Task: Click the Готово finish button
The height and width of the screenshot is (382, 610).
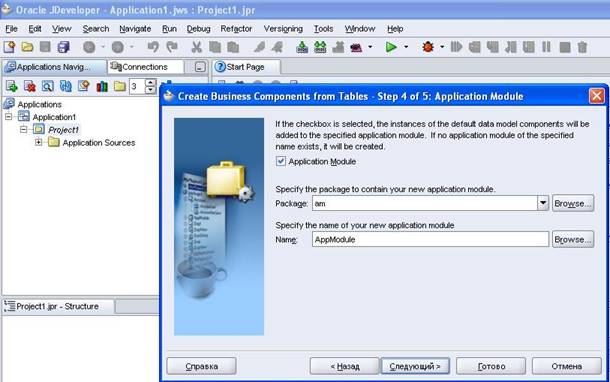Action: (x=491, y=366)
